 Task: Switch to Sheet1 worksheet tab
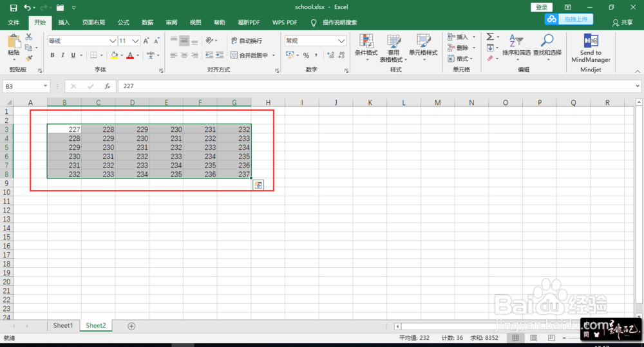coord(63,326)
